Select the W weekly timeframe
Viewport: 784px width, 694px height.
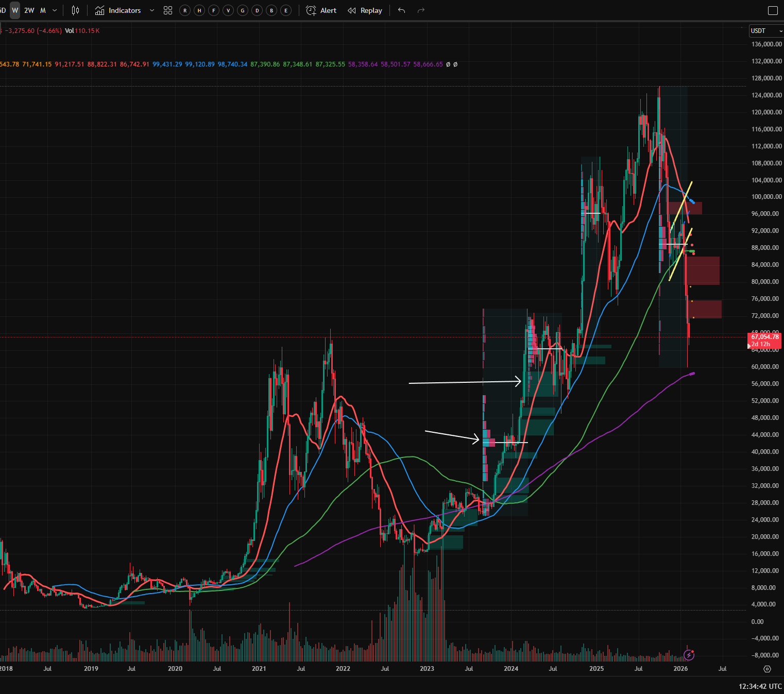[x=15, y=10]
